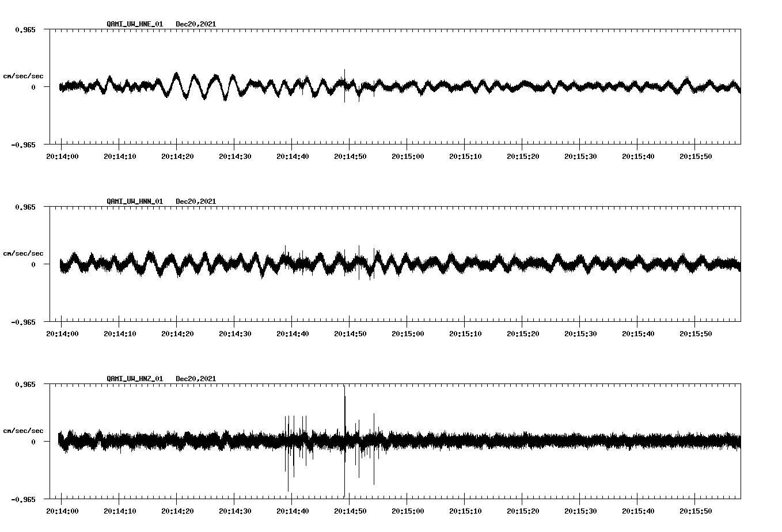Pick the 20:14:50 time label under HNZ plot
Screen dimensions: 782x532
[350, 511]
